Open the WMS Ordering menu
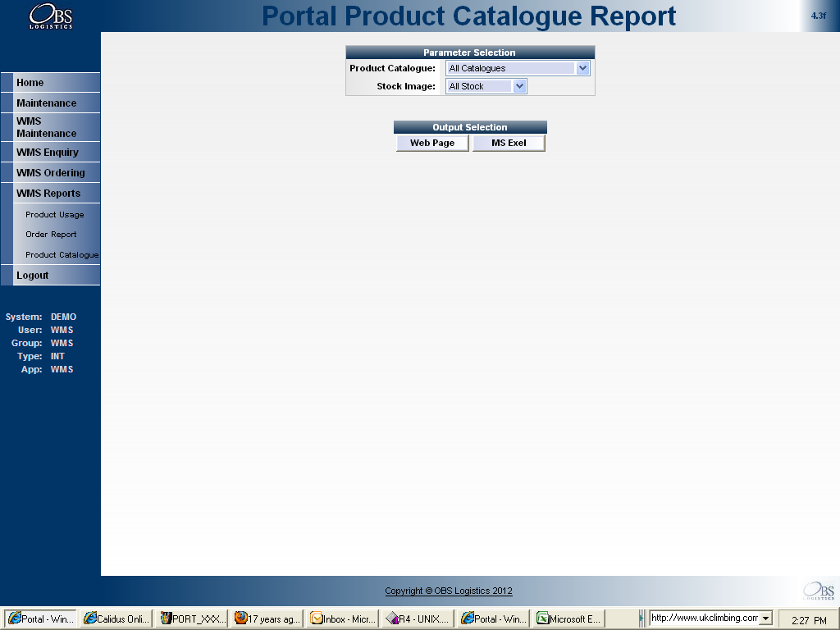The width and height of the screenshot is (840, 630). click(x=51, y=172)
